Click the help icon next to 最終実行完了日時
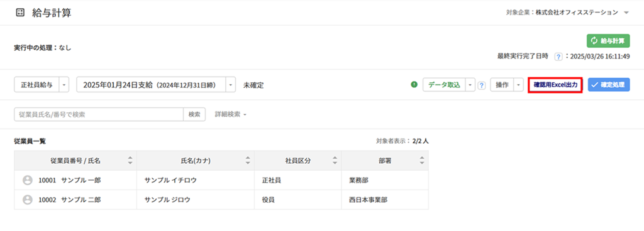Image resolution: width=644 pixels, height=231 pixels. pos(558,57)
